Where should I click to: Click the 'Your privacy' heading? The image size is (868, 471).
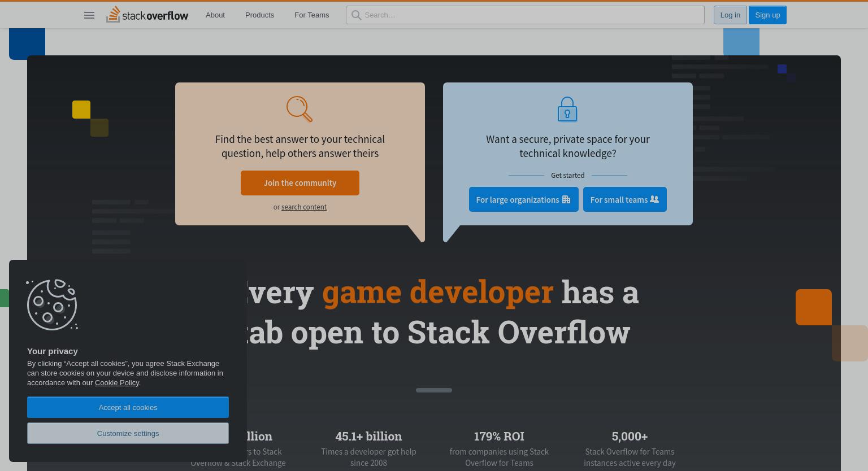53,351
